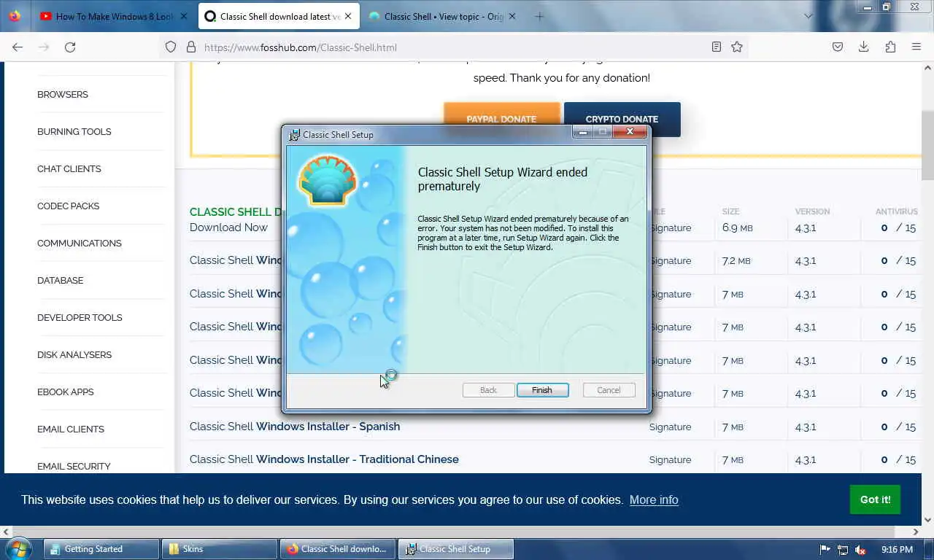The image size is (934, 560).
Task: Open COMMUNICATIONS category
Action: coord(80,243)
